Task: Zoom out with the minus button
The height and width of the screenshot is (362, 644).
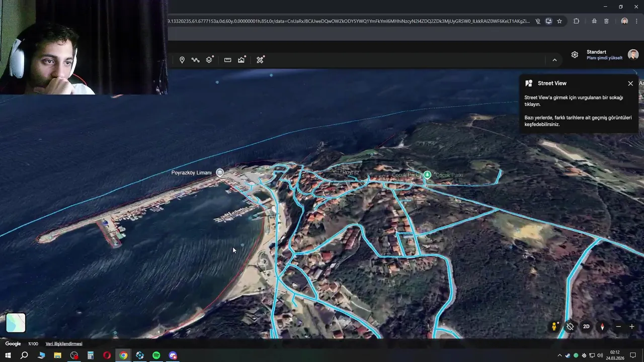Action: pyautogui.click(x=618, y=326)
